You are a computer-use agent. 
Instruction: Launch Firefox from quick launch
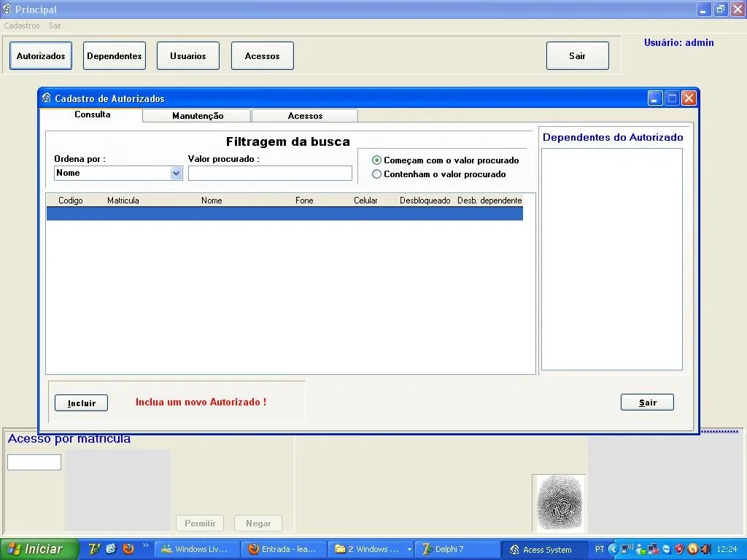pos(128,549)
